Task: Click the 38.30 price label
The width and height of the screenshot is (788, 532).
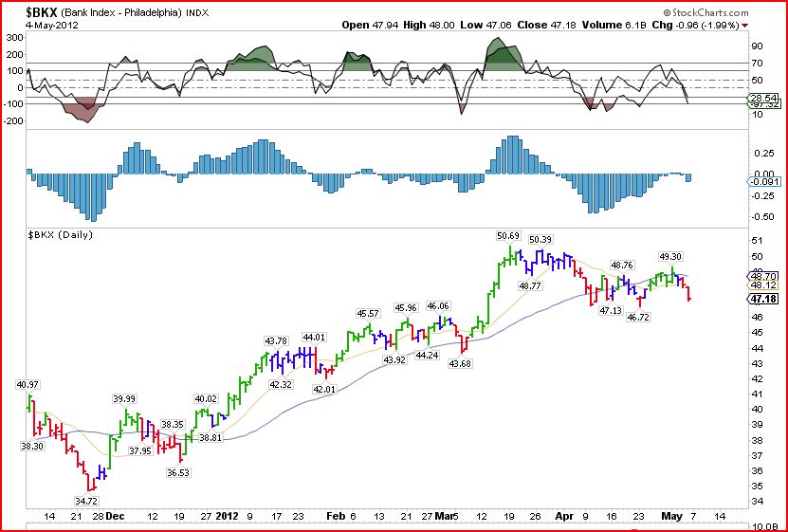Action: pyautogui.click(x=32, y=446)
